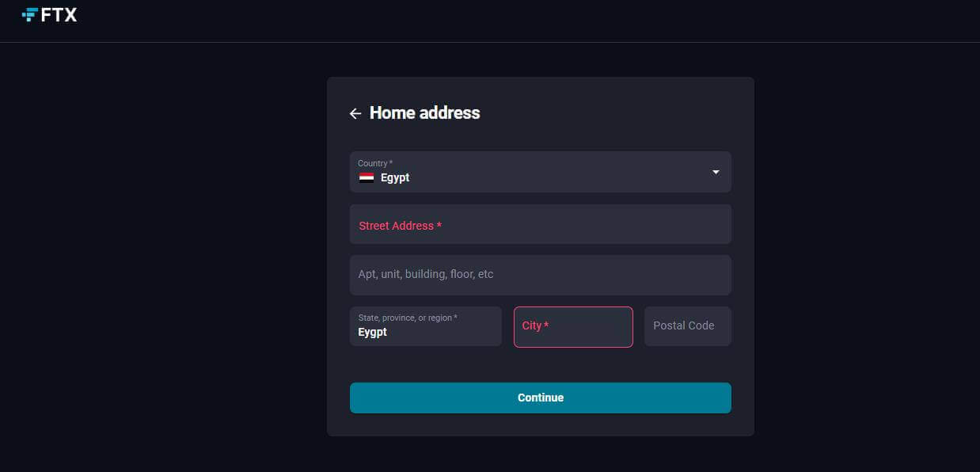Submit the form with Continue
This screenshot has width=980, height=472.
pos(541,398)
